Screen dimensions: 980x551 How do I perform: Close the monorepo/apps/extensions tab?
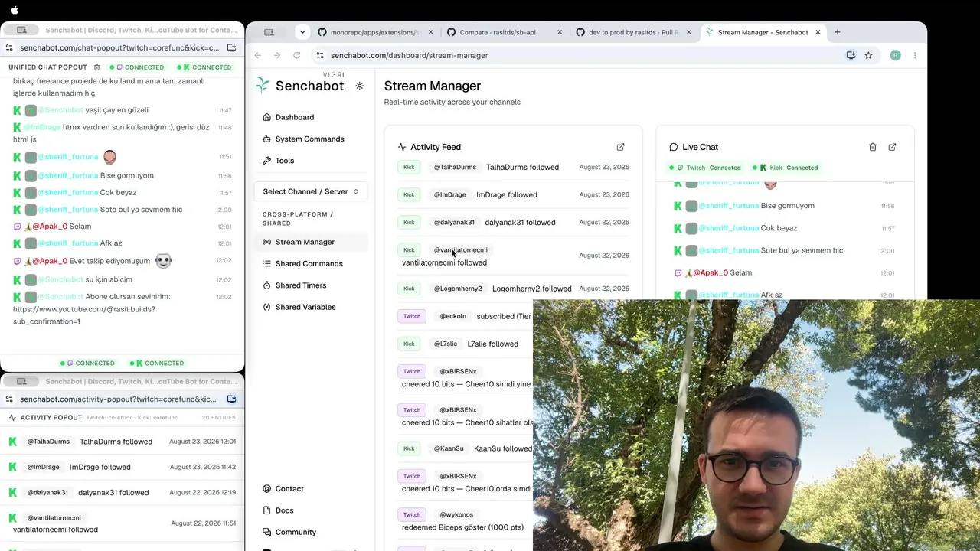point(430,32)
